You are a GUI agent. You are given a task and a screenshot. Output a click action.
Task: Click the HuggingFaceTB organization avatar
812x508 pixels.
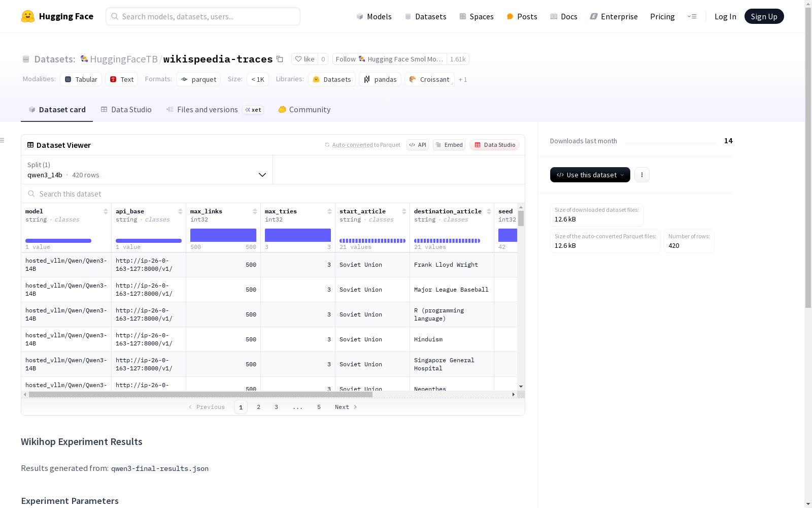tap(84, 59)
